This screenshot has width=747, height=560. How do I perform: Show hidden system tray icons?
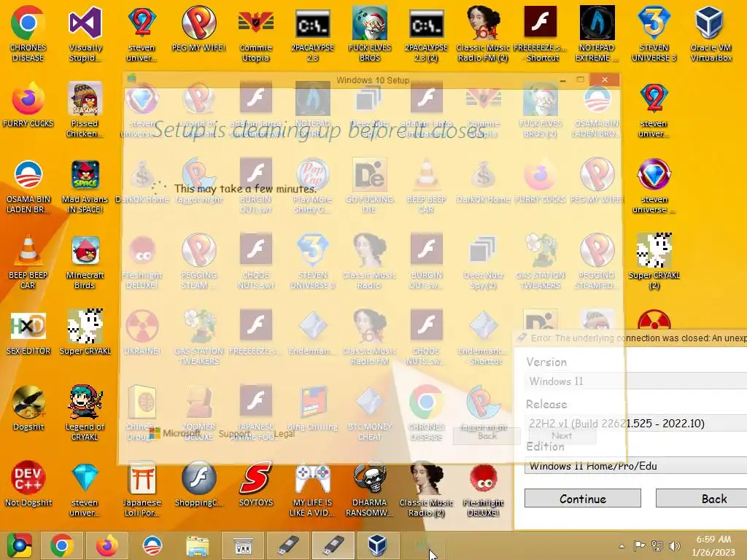622,546
